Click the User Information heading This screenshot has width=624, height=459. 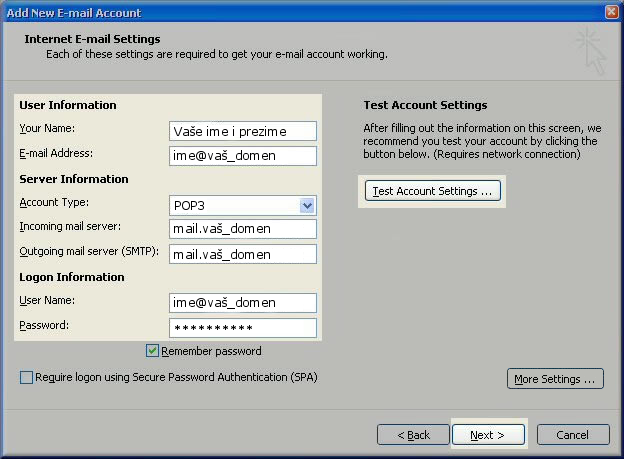[x=68, y=105]
